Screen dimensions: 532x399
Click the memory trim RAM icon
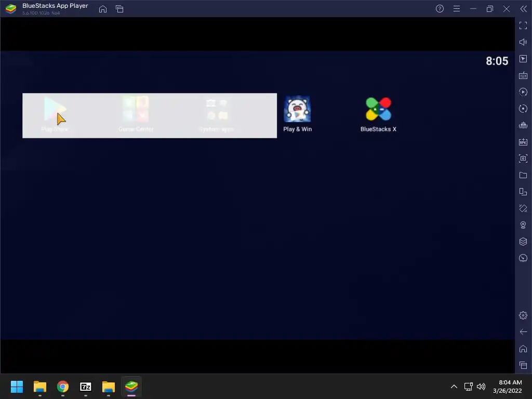coord(523,125)
